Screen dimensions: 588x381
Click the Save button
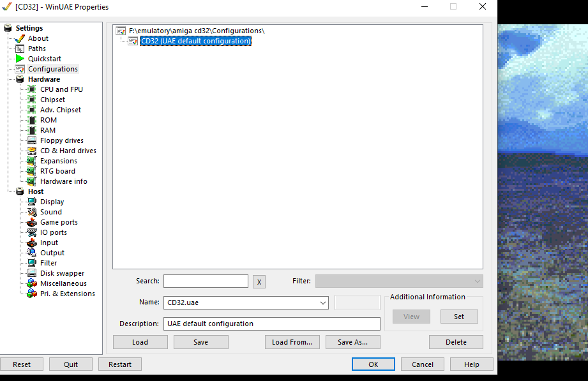click(x=201, y=342)
